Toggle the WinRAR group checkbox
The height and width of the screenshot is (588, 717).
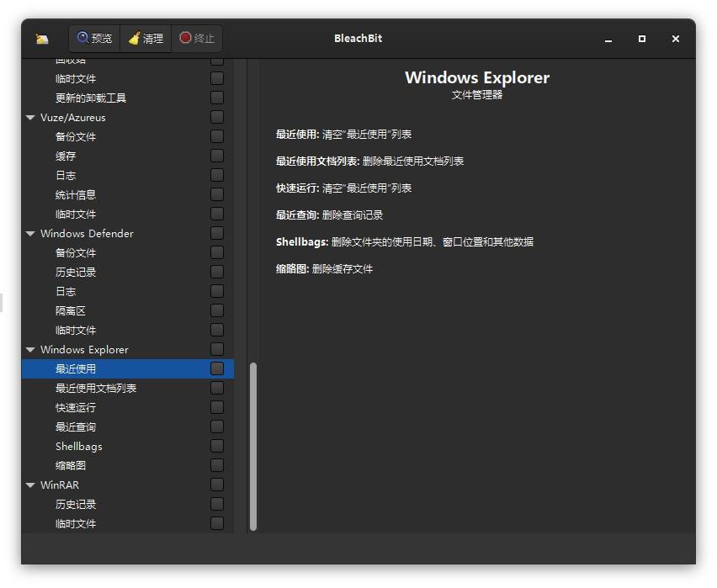217,485
